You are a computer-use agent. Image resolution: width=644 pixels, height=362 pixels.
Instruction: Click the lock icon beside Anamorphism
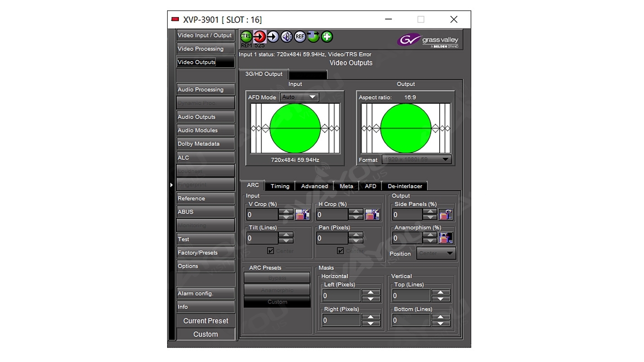(446, 238)
